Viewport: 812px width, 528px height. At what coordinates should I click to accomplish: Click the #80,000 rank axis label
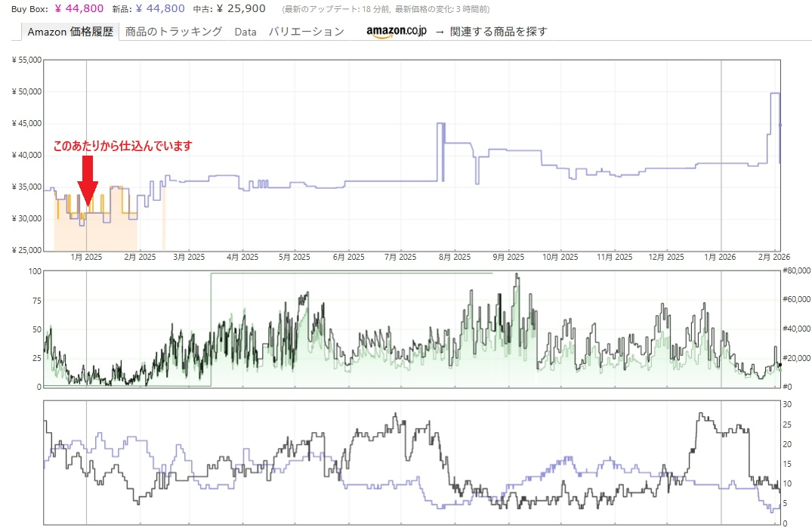point(795,270)
